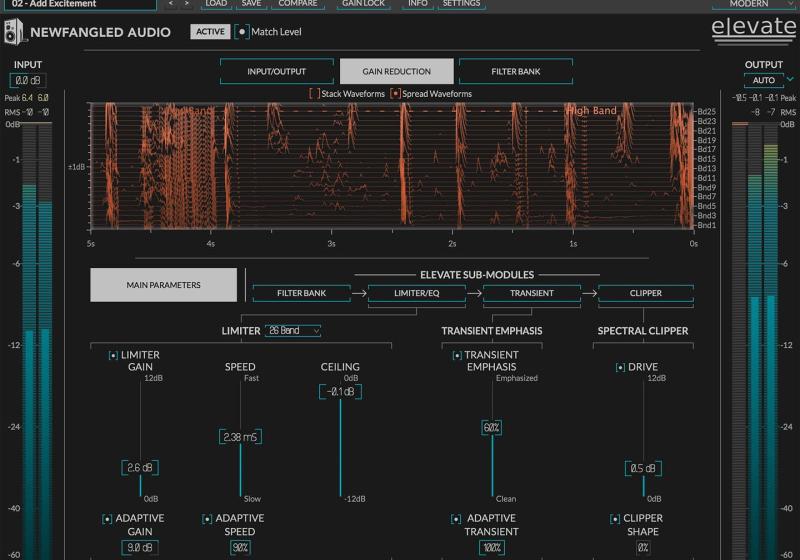This screenshot has height=560, width=800.
Task: Open the MODERN skin dropdown
Action: tap(754, 4)
